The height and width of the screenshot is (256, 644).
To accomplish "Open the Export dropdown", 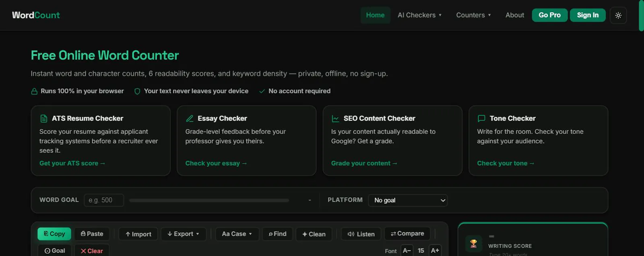I will tap(184, 234).
